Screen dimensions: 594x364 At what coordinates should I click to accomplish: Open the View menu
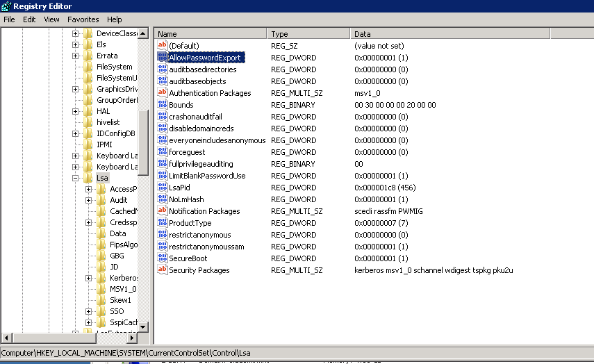click(x=51, y=19)
